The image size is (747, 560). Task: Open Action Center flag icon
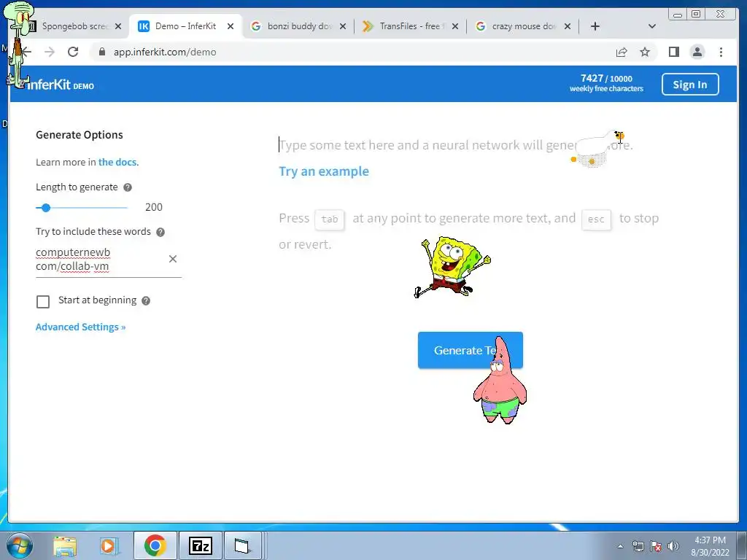(656, 546)
